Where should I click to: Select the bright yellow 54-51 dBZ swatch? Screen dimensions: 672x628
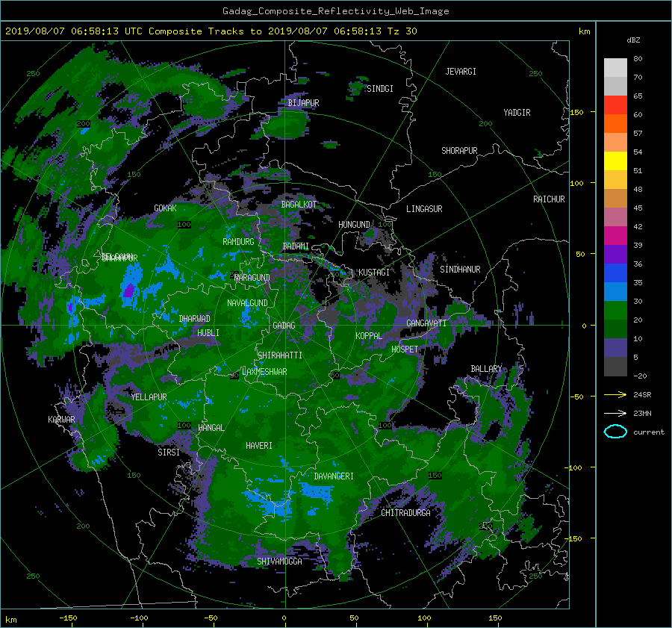(615, 161)
